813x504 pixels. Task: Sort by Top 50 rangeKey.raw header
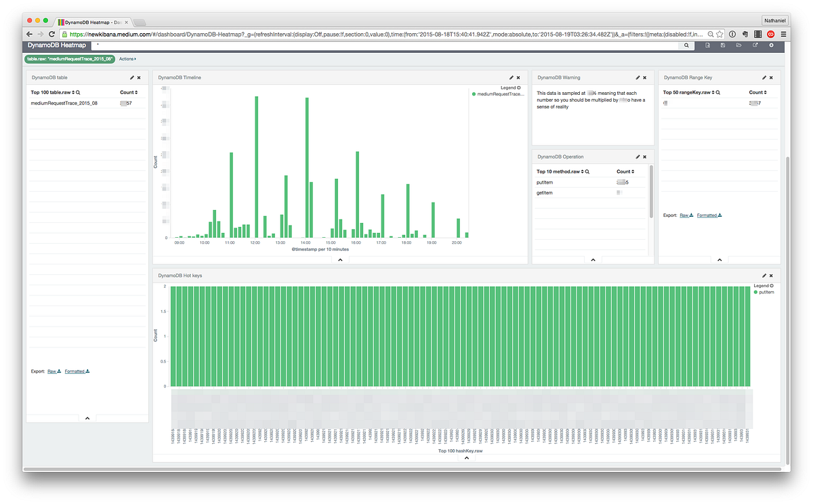point(688,92)
